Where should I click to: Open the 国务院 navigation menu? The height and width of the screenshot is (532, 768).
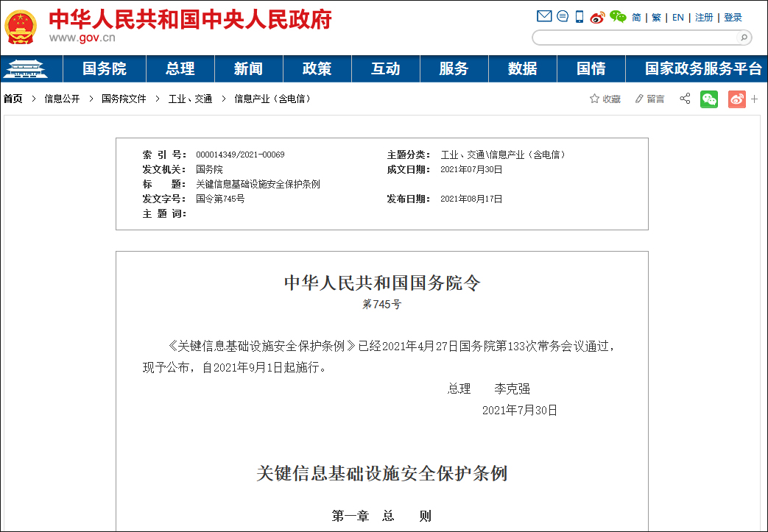105,68
